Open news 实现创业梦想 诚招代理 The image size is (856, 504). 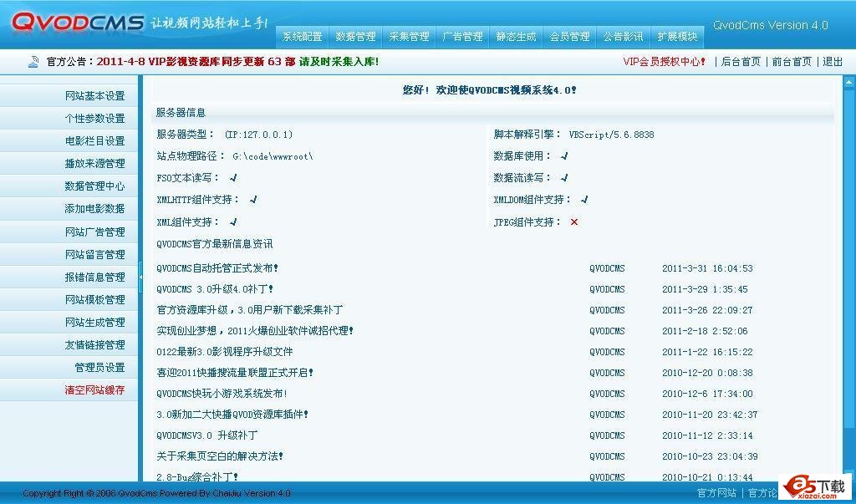255,330
